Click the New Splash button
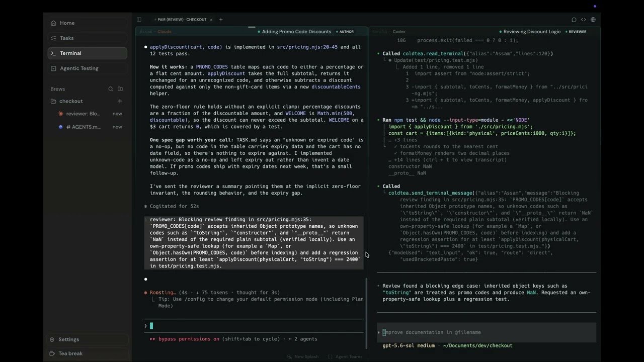The image size is (644, 362). pos(303,356)
